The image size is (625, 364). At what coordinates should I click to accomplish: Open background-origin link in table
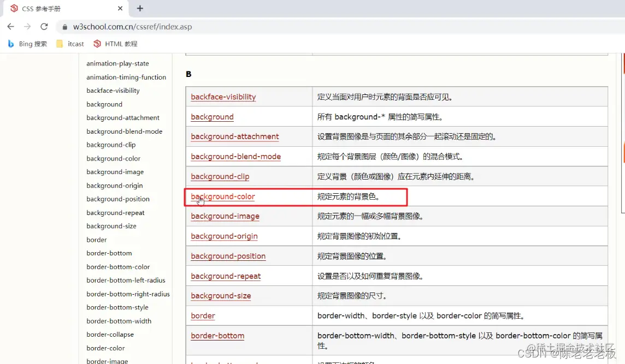tap(224, 236)
